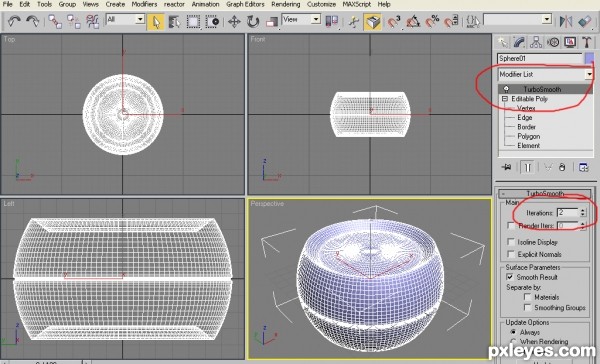This screenshot has width=600, height=364.
Task: Activate the Select and Scale tool
Action: [272, 22]
